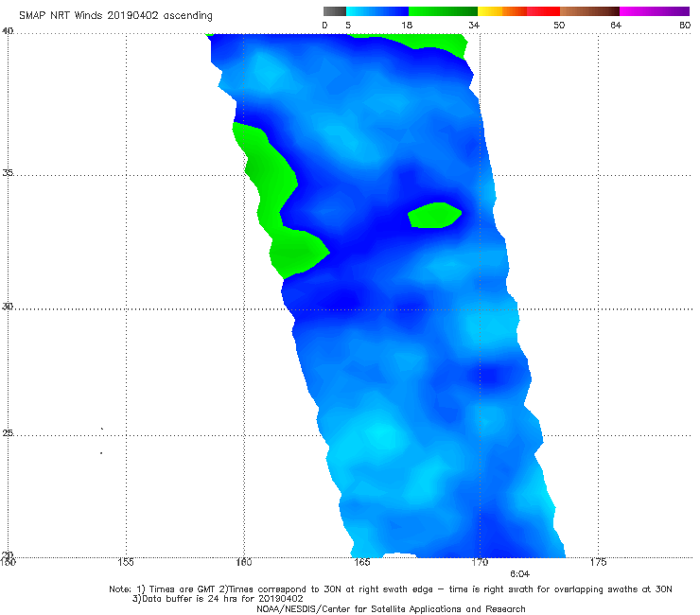The image size is (700, 615).
Task: Click the color scale label '34'
Action: click(x=474, y=25)
